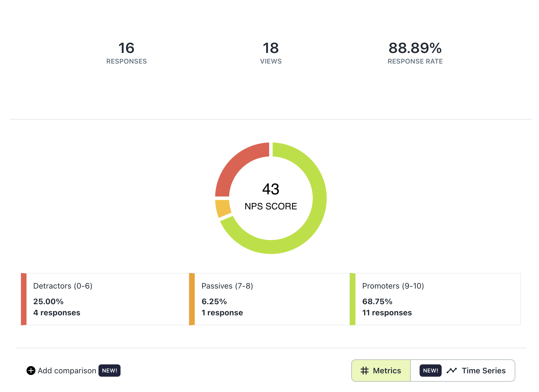
Task: Select the red Detractors donut segment
Action: [236, 164]
